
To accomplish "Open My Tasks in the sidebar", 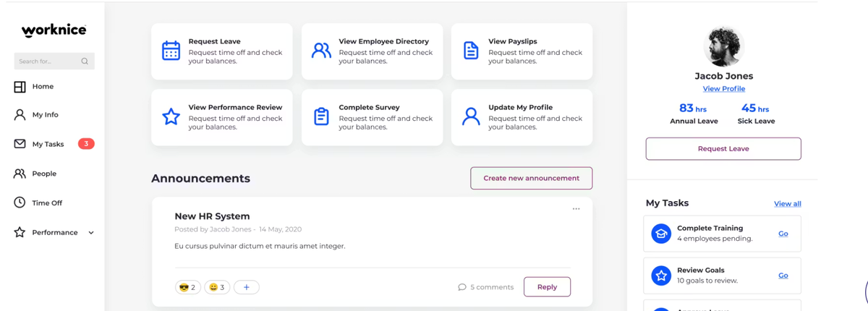I will [x=48, y=144].
